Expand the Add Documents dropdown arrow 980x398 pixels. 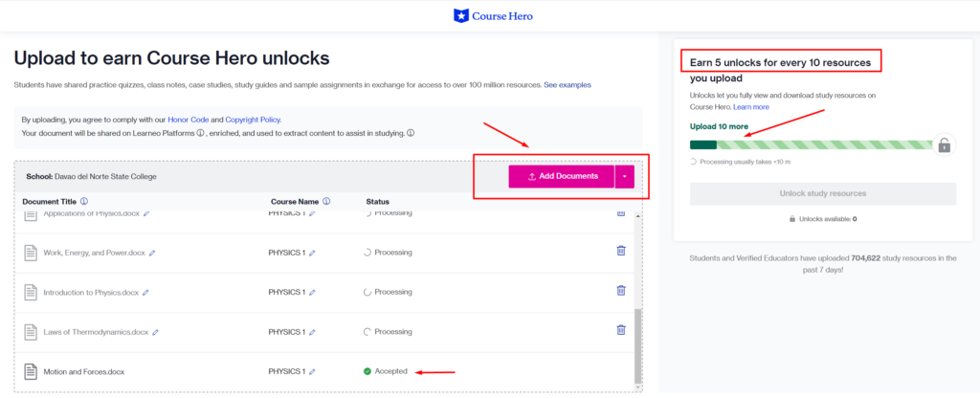click(625, 176)
